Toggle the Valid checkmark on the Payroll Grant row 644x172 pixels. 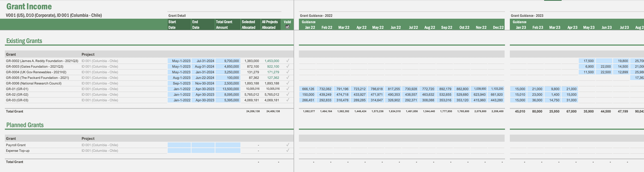pyautogui.click(x=288, y=145)
